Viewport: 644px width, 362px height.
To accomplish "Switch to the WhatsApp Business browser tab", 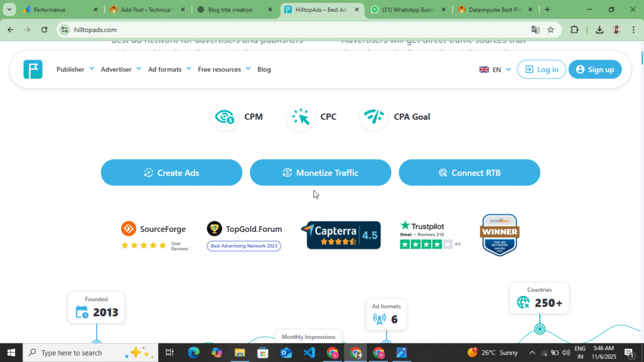I will pos(408,9).
